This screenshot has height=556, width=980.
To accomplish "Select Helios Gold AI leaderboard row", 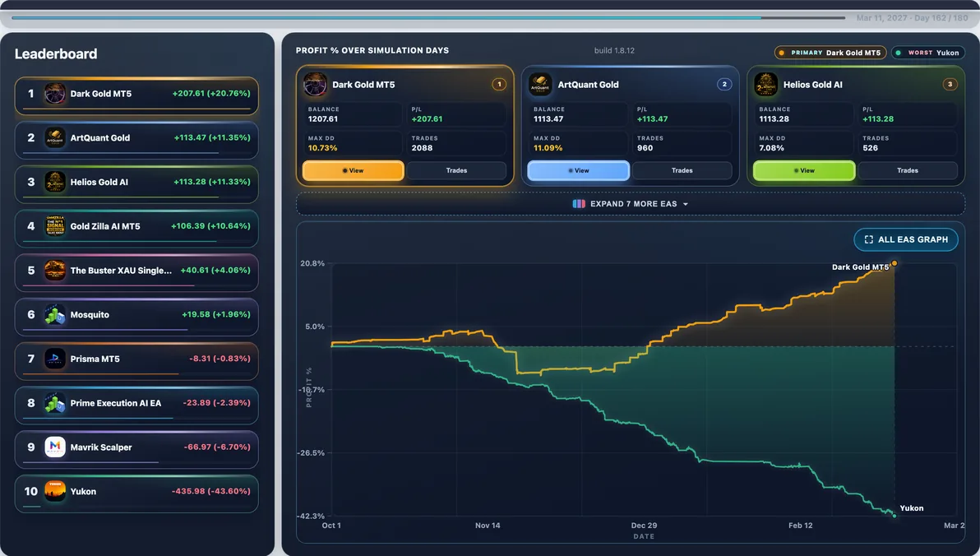I will point(136,184).
